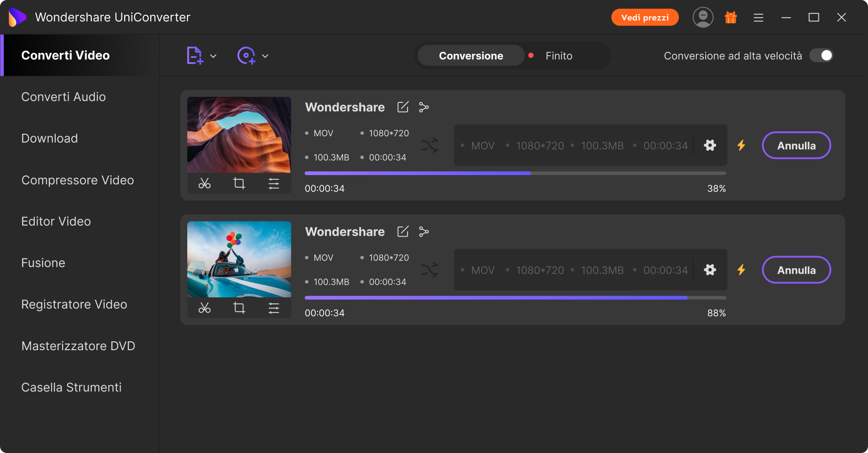The image size is (868, 453).
Task: Rename second Wondershare file via edit icon
Action: pos(403,232)
